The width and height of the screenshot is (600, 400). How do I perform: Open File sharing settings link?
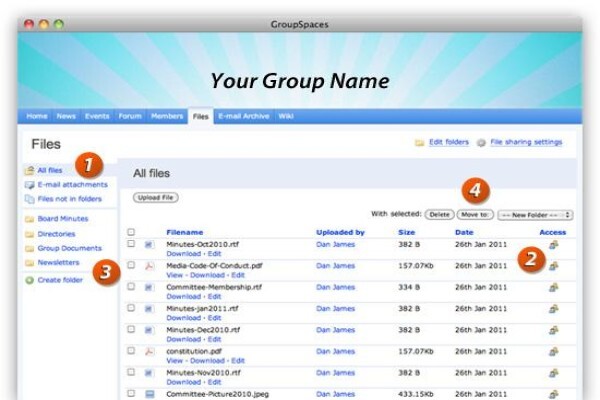[526, 142]
